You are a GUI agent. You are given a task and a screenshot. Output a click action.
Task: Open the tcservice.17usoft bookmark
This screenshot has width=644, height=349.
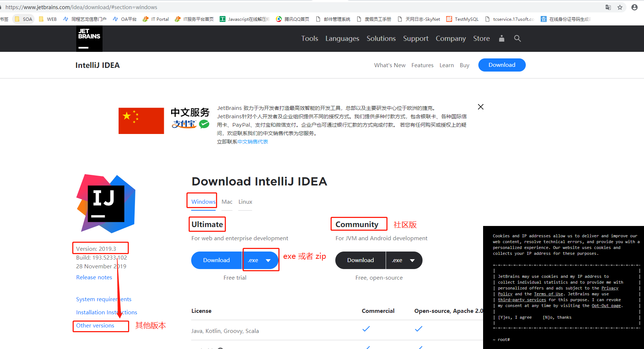(x=510, y=19)
